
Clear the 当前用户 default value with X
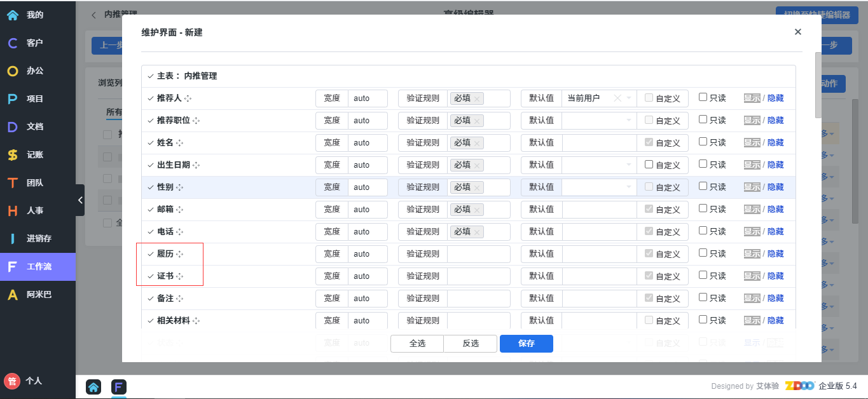click(617, 98)
